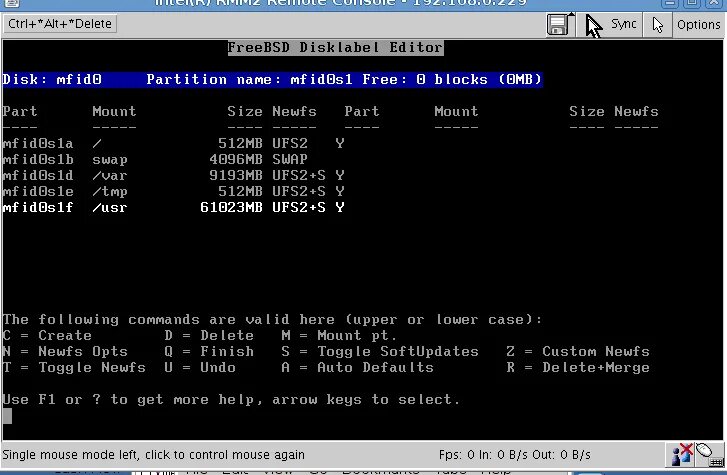Sync the mouse cursor with the remote host
This screenshot has height=475, width=727.
pos(612,24)
